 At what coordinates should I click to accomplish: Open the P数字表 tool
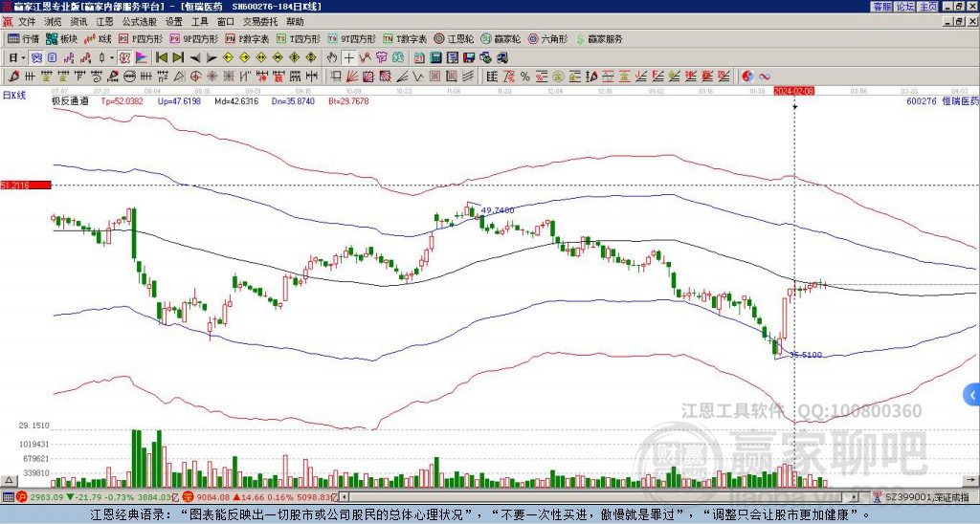(x=247, y=38)
